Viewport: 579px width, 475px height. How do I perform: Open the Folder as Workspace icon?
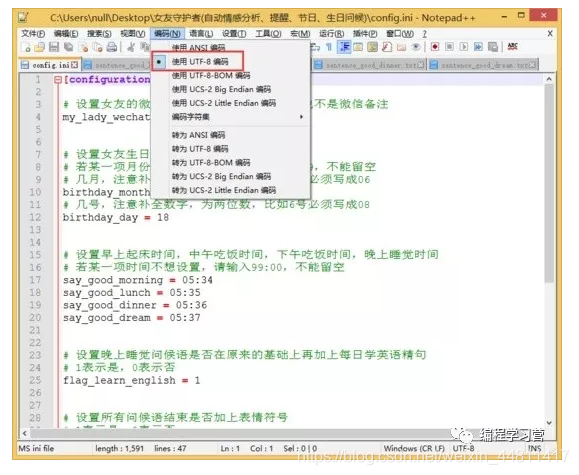(x=401, y=47)
